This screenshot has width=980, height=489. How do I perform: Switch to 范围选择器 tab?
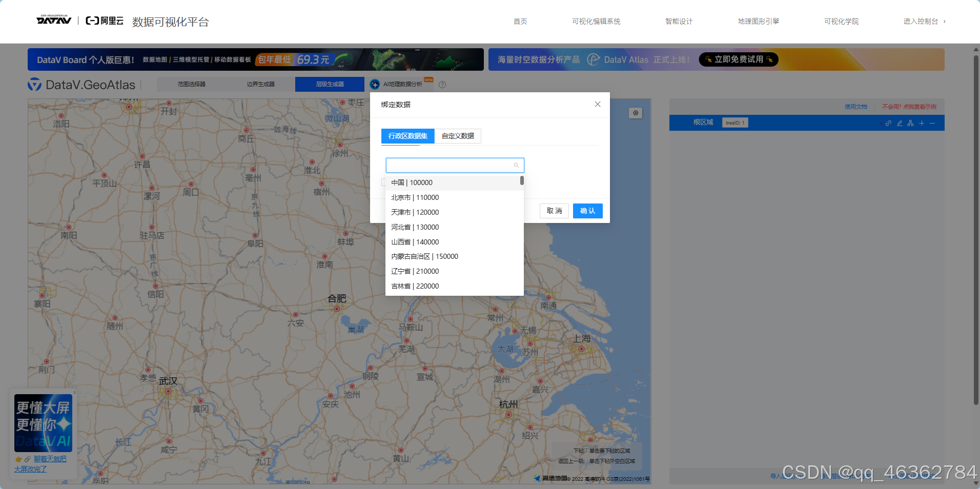pyautogui.click(x=192, y=84)
